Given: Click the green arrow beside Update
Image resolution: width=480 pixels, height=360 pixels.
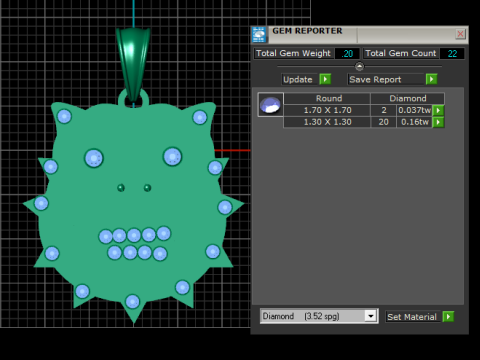Looking at the screenshot, I should coord(325,79).
